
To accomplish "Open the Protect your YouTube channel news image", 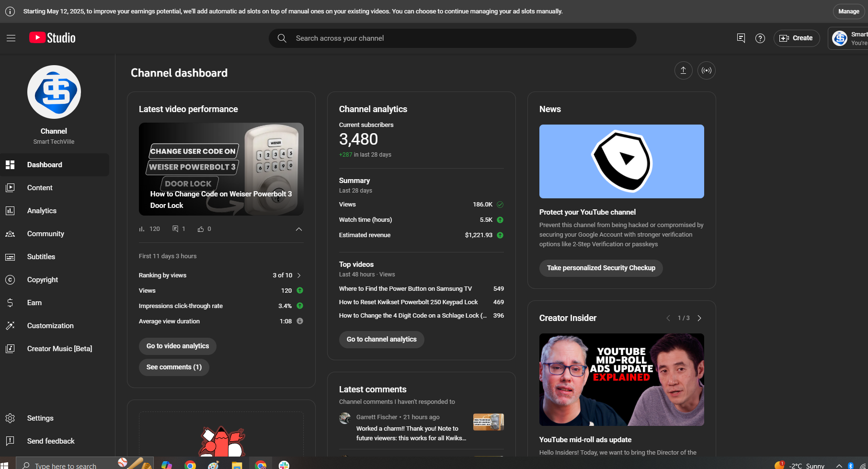I will click(622, 161).
